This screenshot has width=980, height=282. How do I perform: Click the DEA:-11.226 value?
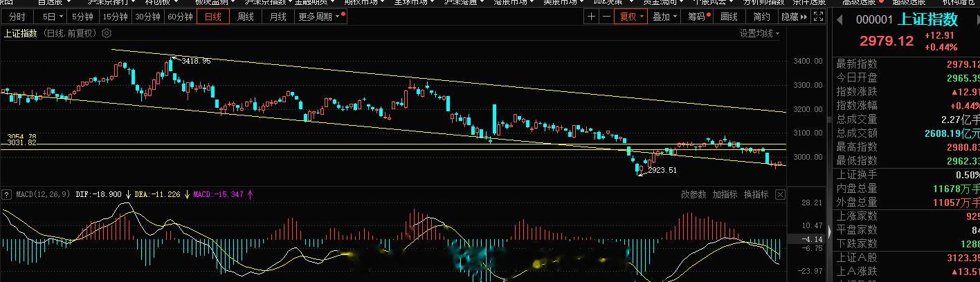156,195
